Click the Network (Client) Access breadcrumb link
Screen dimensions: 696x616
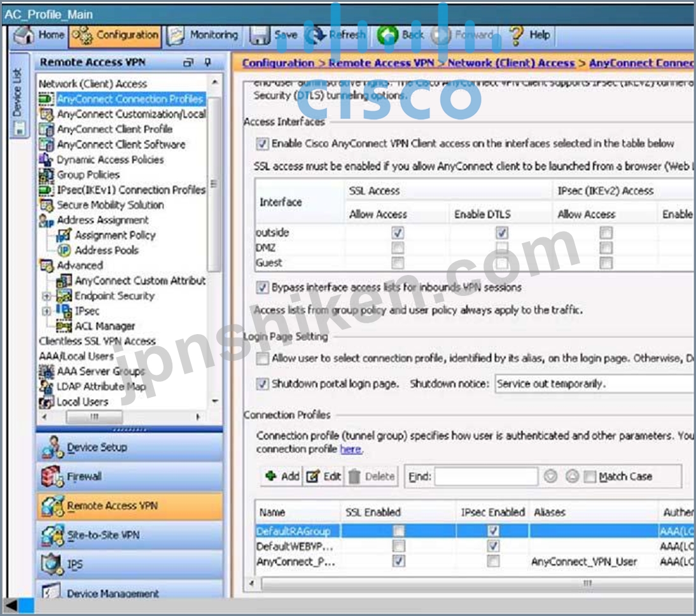[x=511, y=63]
